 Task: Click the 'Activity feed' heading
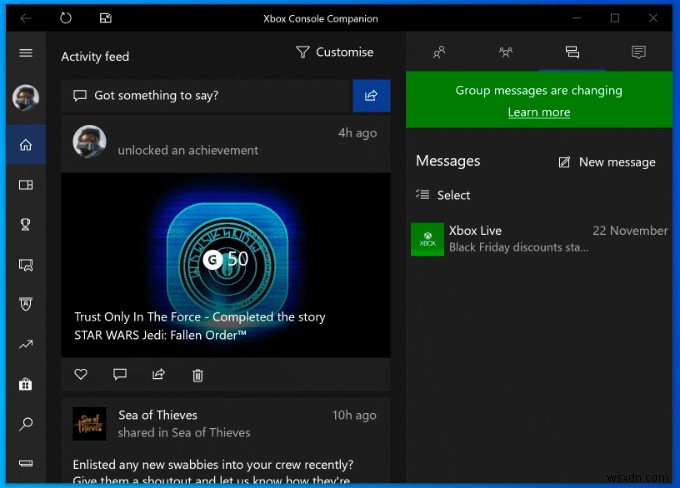click(x=95, y=56)
